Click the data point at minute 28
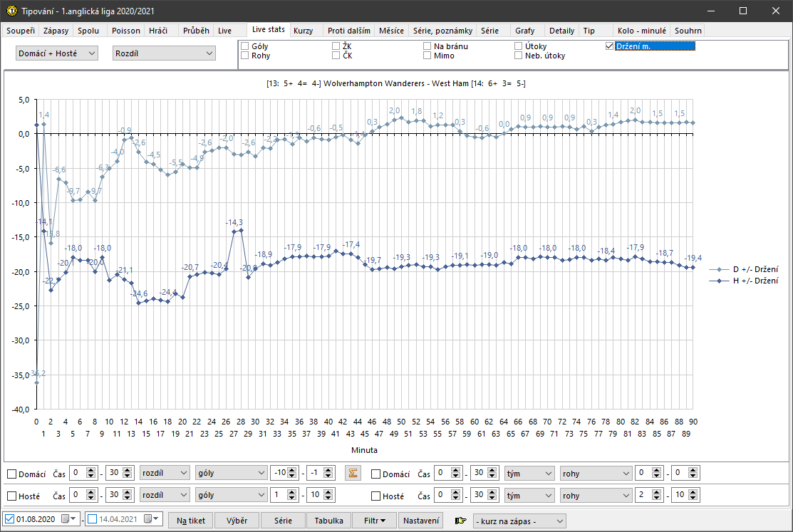 pyautogui.click(x=241, y=230)
